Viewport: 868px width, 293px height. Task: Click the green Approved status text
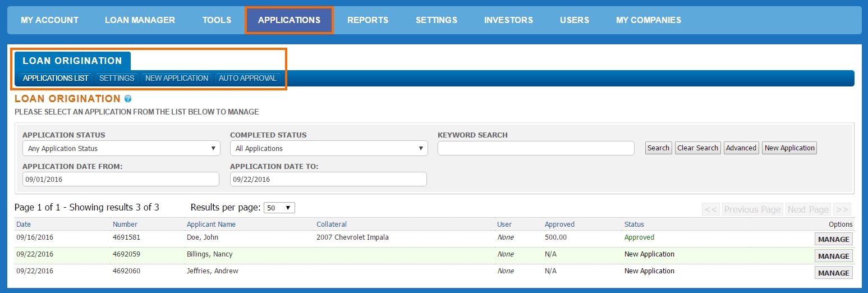pos(639,237)
